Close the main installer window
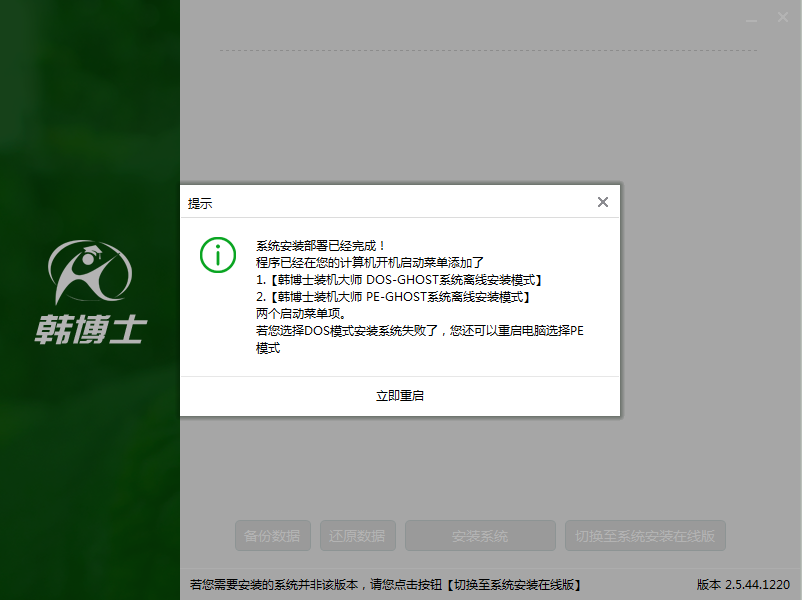The height and width of the screenshot is (600, 802). (783, 18)
